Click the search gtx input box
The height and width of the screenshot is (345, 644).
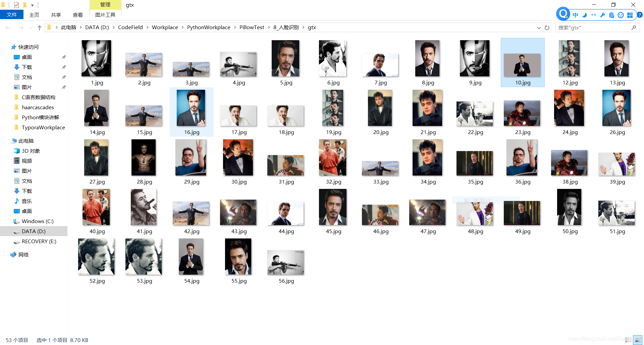tap(592, 27)
